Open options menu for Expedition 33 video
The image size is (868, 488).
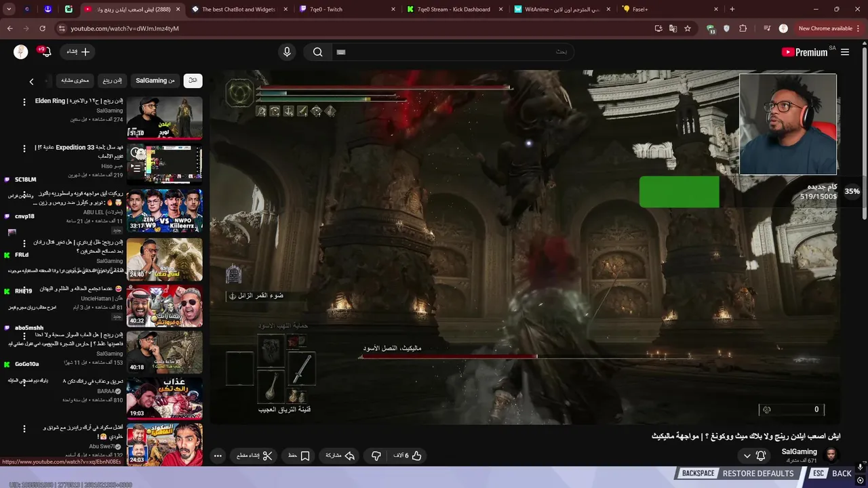click(24, 148)
